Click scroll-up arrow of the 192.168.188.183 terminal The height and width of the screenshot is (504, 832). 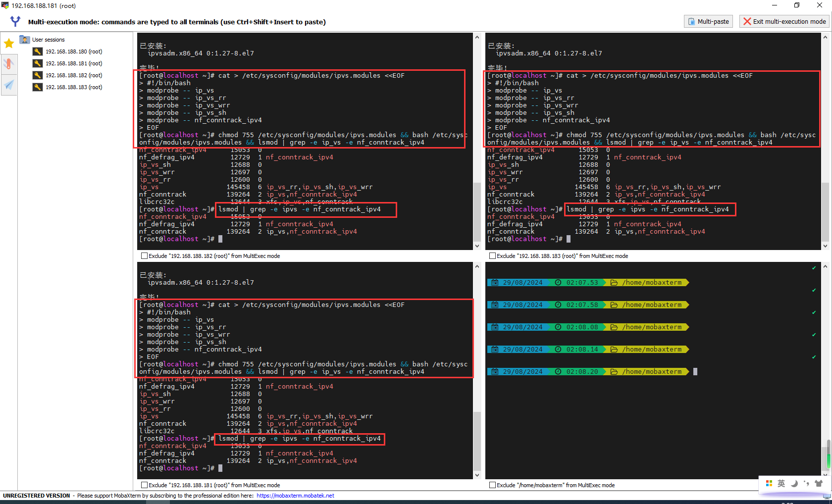point(825,37)
